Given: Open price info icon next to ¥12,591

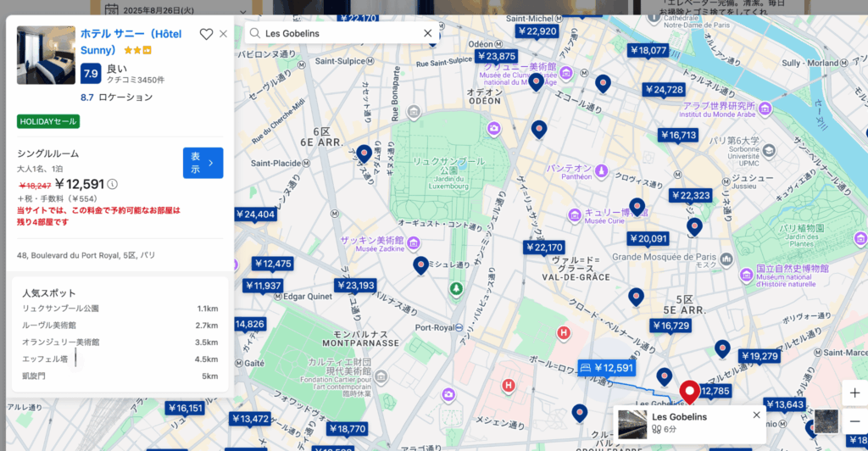Looking at the screenshot, I should point(113,184).
